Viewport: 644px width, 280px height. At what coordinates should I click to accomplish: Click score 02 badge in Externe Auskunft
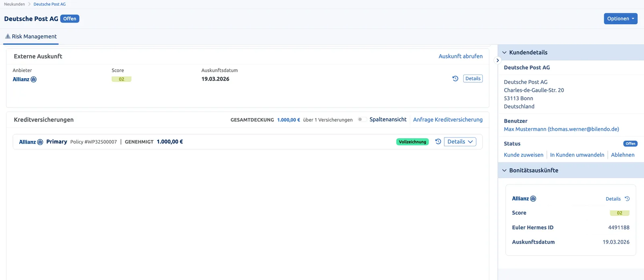point(122,79)
